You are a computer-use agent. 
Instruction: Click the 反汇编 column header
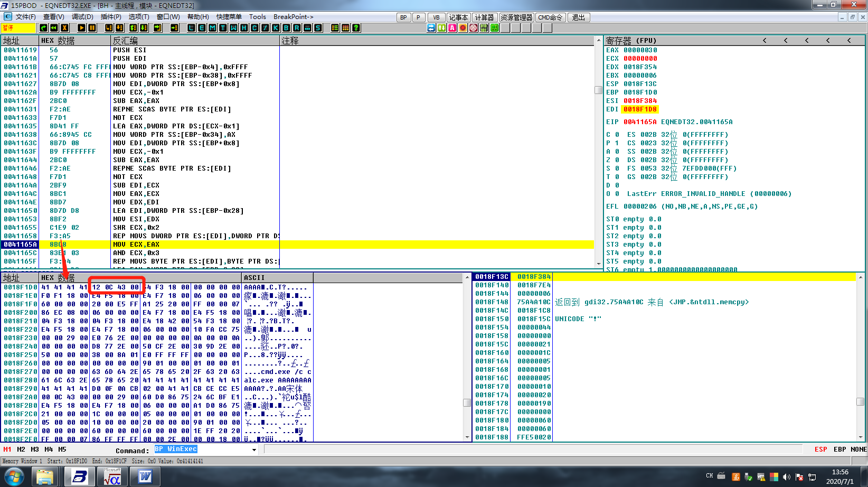click(x=195, y=41)
